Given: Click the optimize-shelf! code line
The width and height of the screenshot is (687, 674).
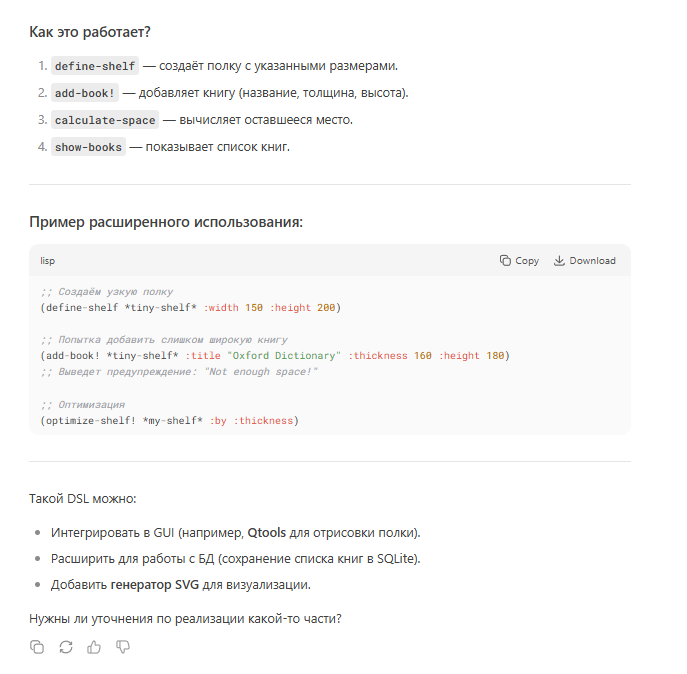Looking at the screenshot, I should coord(169,420).
